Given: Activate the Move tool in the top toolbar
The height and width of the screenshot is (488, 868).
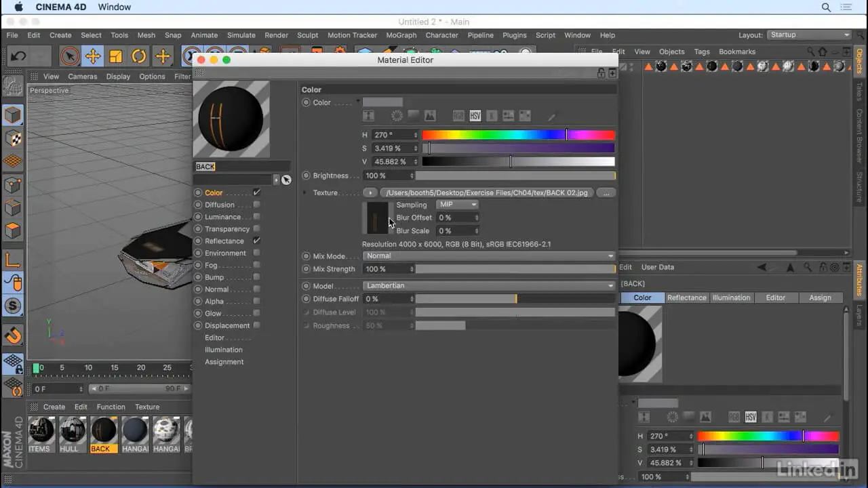Looking at the screenshot, I should pos(93,56).
